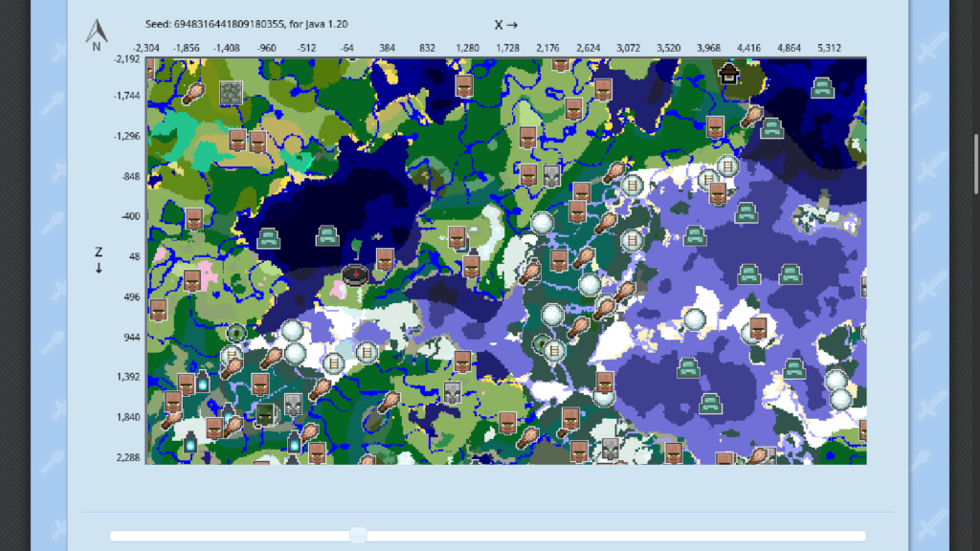This screenshot has height=551, width=980.
Task: Click stronghold eye icon on left side
Action: tap(236, 333)
